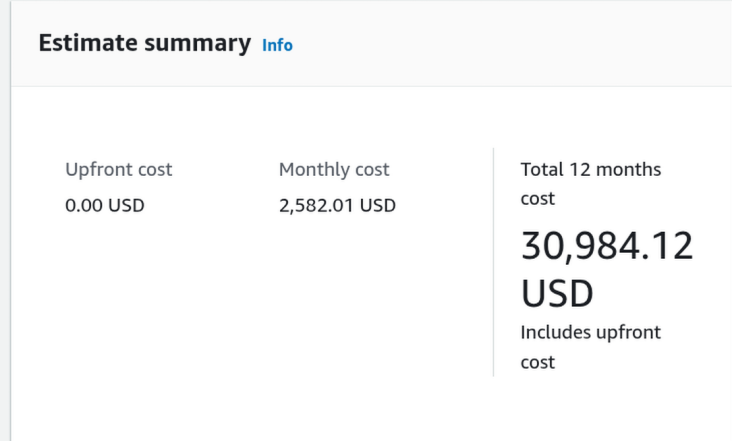Click the word 'Monthly' in Monthly cost
The height and width of the screenshot is (441, 732).
tap(313, 170)
